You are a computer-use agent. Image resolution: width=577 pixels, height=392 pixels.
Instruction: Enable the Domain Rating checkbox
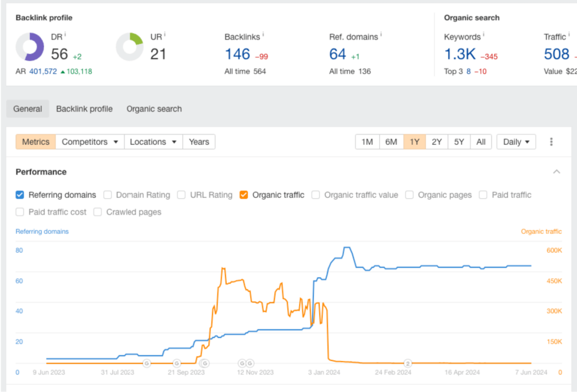pyautogui.click(x=107, y=195)
